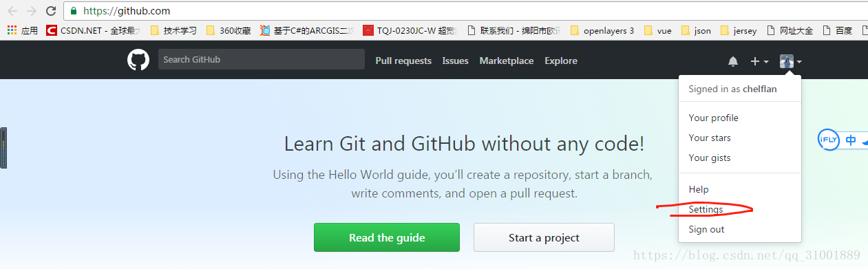Go to Issues in the header
The image size is (868, 269).
pyautogui.click(x=455, y=61)
